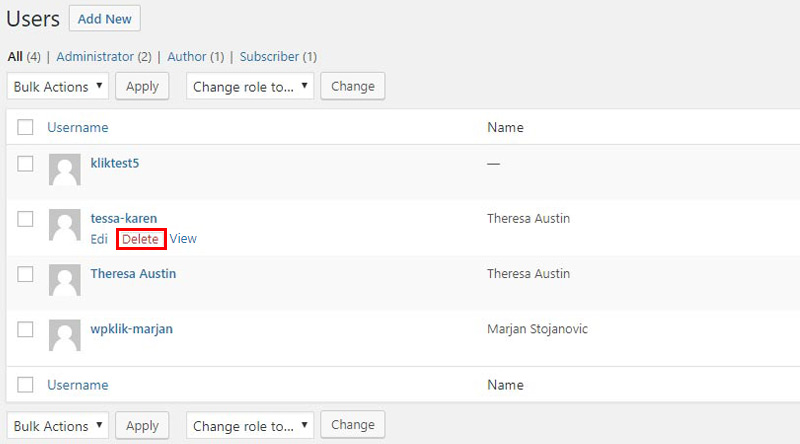
Task: Toggle select-all checkbox in top header
Action: (25, 127)
